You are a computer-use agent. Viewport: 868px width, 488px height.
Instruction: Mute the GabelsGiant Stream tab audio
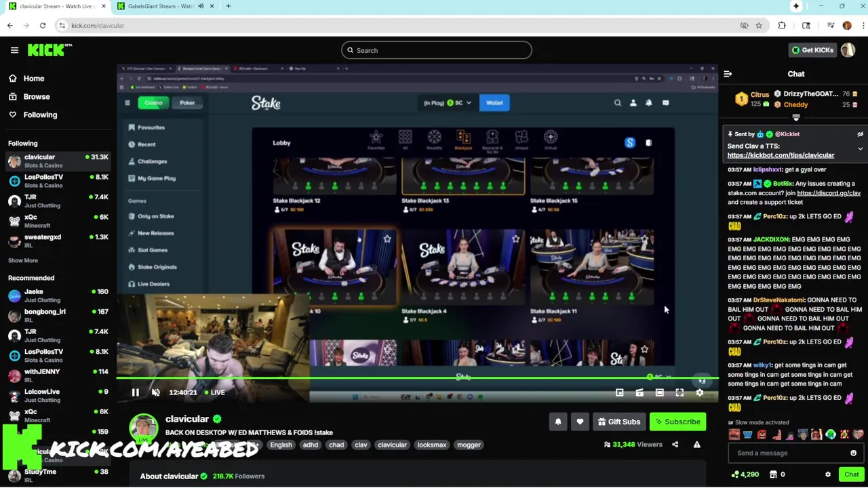tap(201, 6)
